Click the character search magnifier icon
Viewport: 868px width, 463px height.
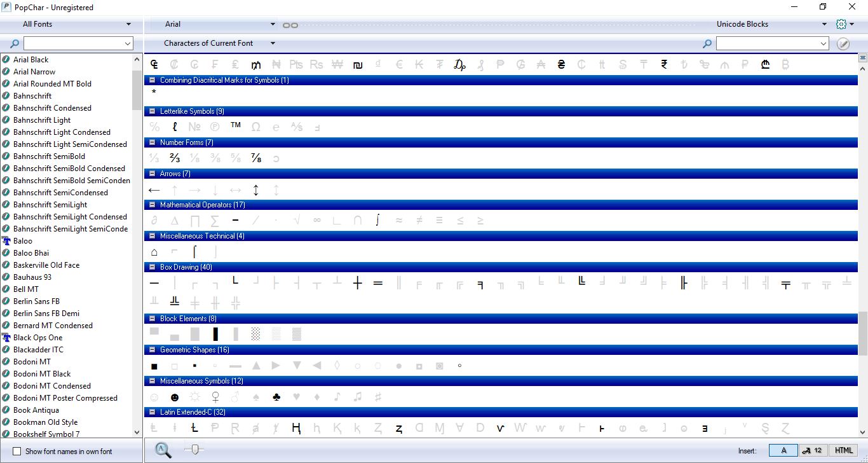tap(707, 44)
